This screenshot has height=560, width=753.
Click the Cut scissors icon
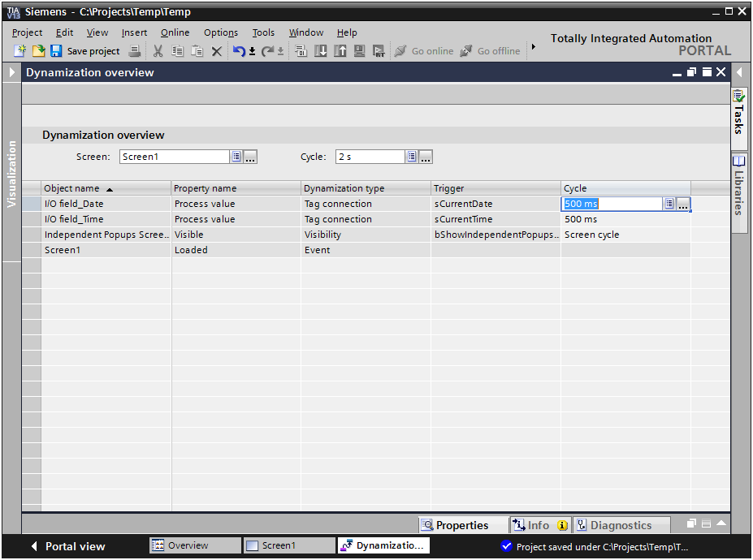tap(158, 51)
